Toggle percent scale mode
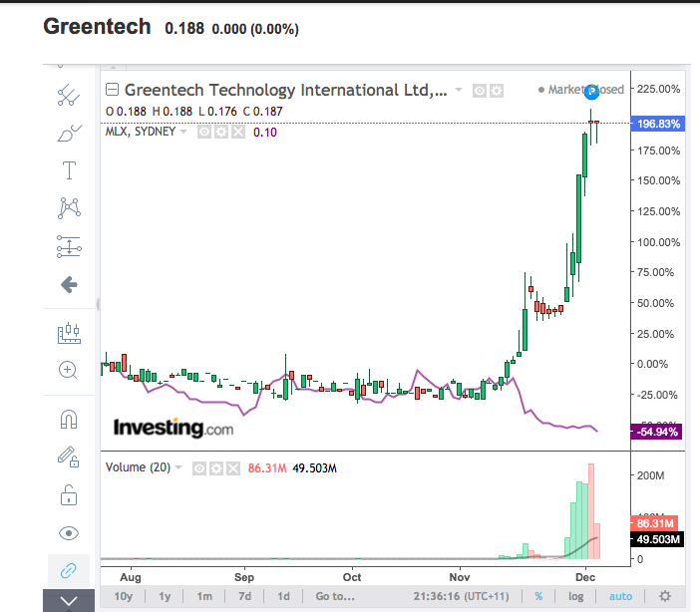 (538, 596)
